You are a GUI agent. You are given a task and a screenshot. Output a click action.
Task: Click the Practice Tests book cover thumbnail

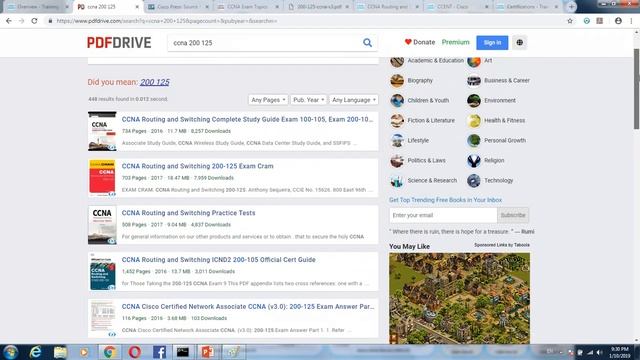tap(102, 225)
